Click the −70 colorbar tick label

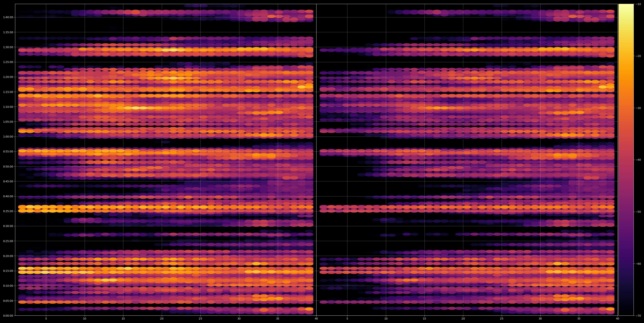638,316
